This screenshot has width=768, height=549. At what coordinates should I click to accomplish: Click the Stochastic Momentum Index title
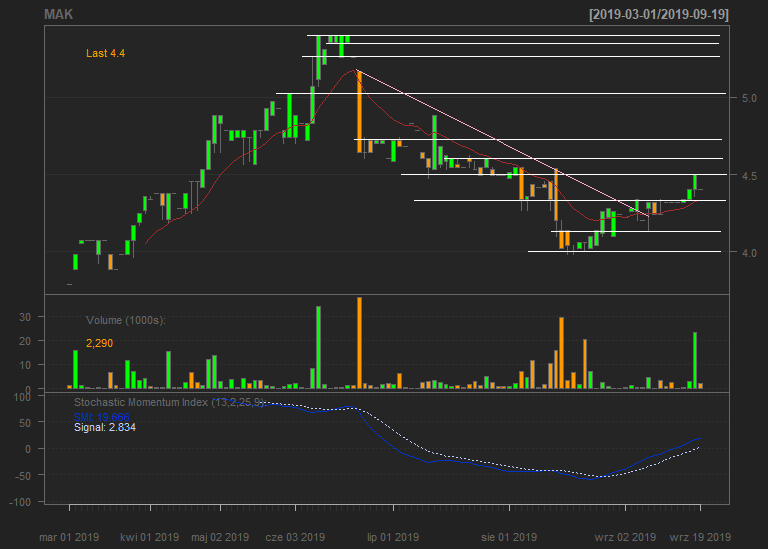pos(169,402)
